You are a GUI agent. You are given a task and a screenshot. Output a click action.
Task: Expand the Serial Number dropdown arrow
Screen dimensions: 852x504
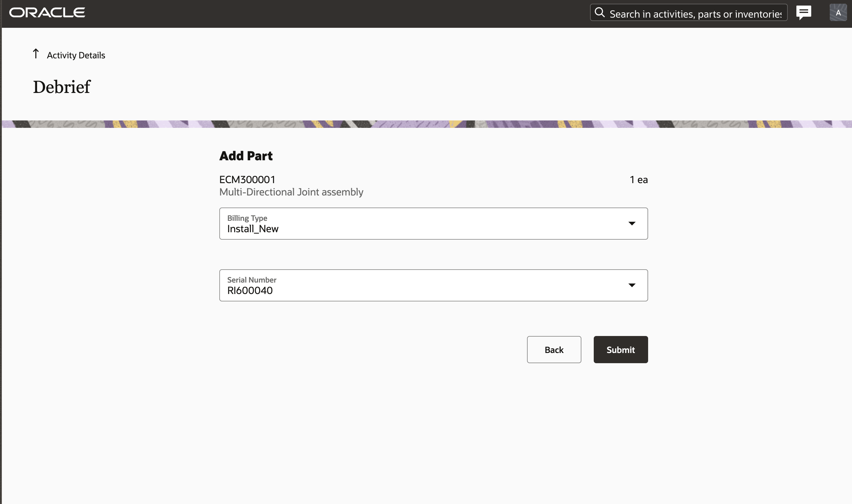point(631,285)
